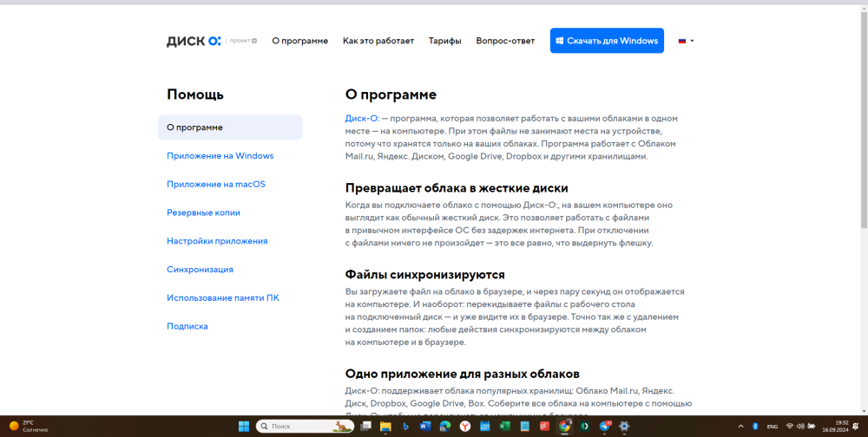Open the Windows Start menu

244,427
